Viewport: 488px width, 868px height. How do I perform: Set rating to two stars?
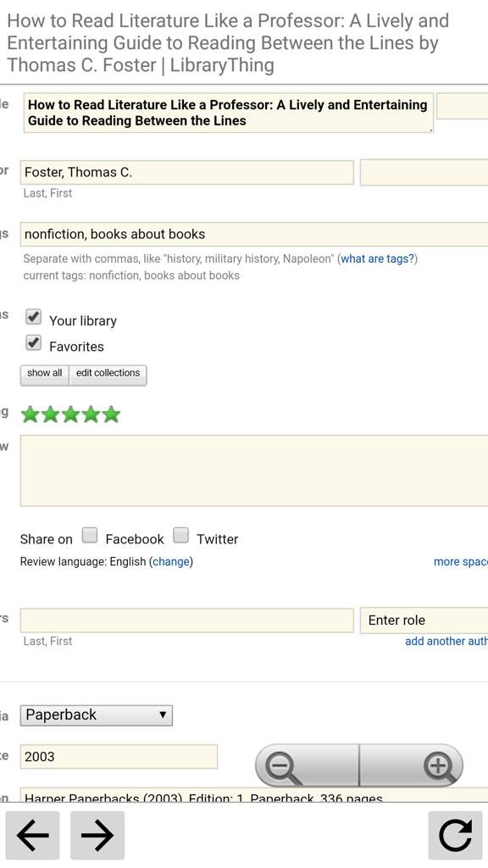(50, 414)
